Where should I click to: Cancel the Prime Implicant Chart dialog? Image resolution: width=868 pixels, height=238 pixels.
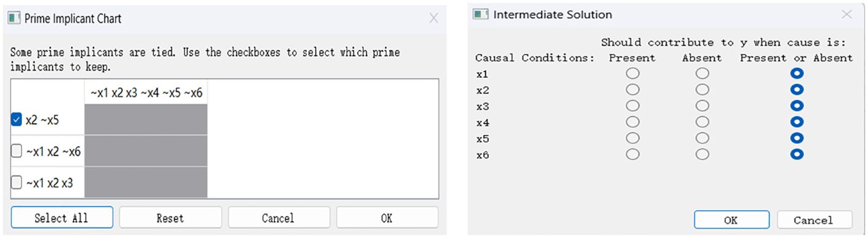pyautogui.click(x=279, y=218)
